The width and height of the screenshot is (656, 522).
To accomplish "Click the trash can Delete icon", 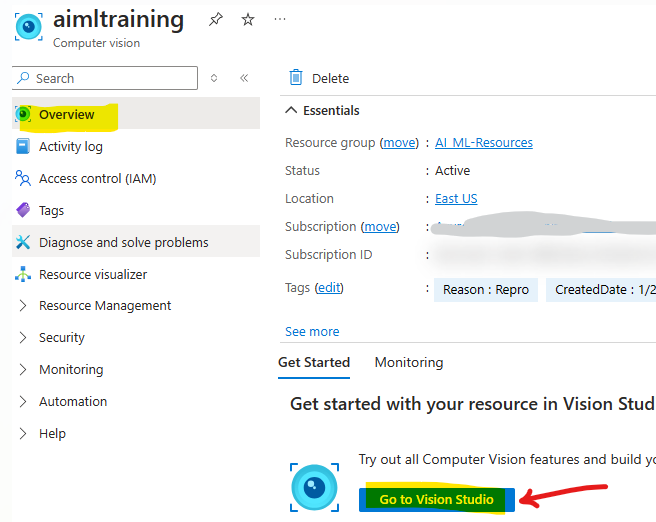I will pos(296,77).
